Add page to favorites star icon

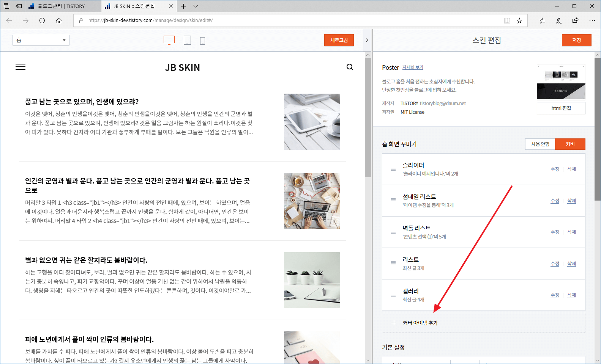(x=519, y=20)
